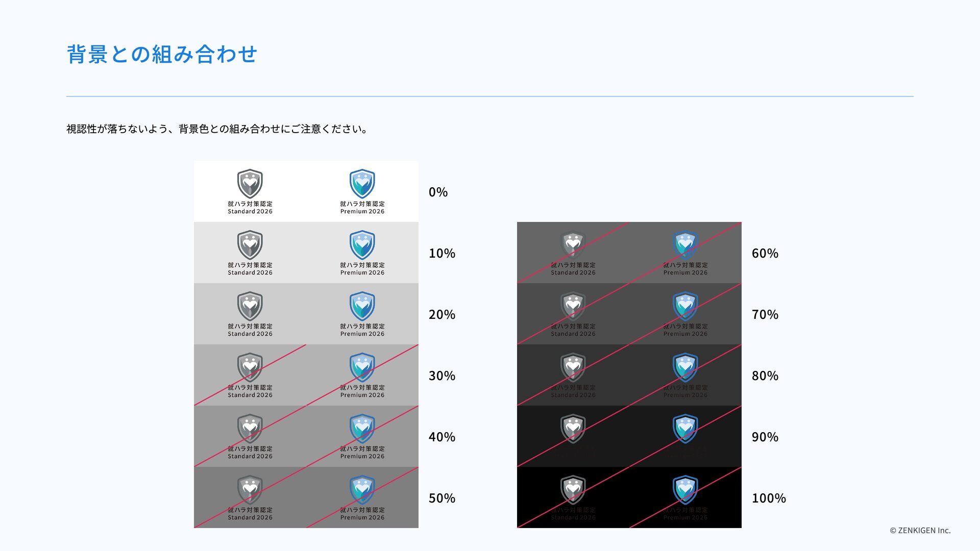This screenshot has width=980, height=551.
Task: Select the Standard shield on the 60% background
Action: point(573,245)
